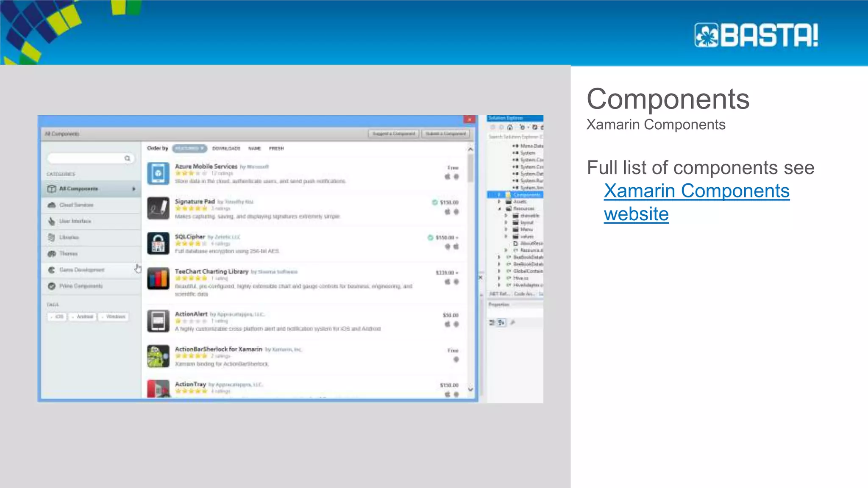The height and width of the screenshot is (488, 868).
Task: Click the Suggest a Component button
Action: pos(394,134)
